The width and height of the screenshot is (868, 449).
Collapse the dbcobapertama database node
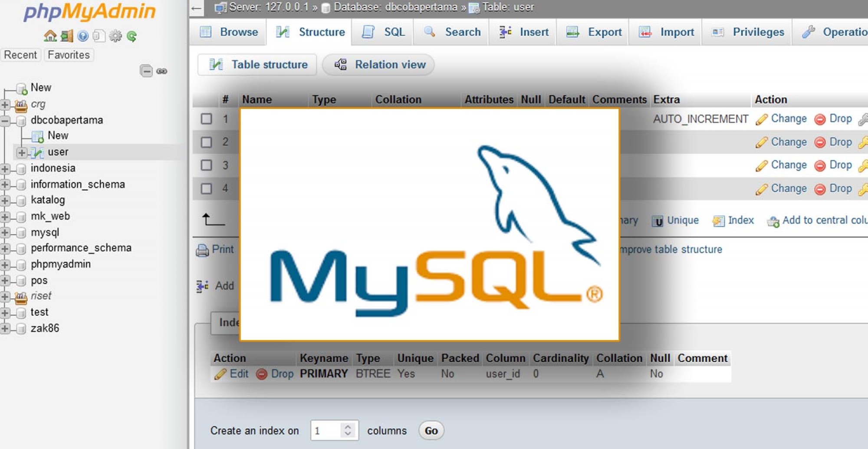[5, 120]
